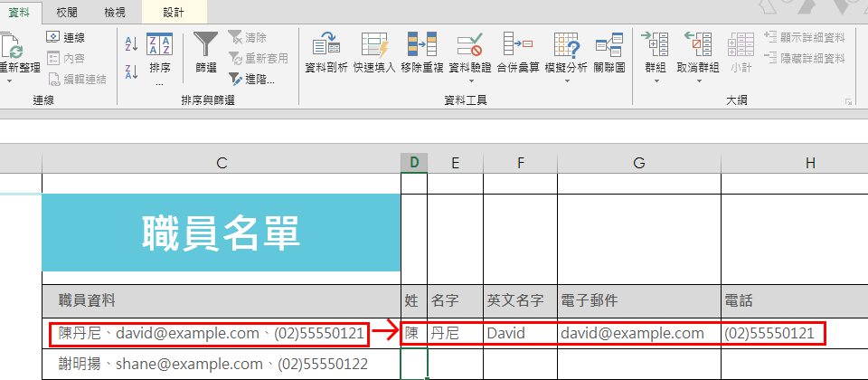Click the Relationships (關聯圖) icon

(x=609, y=45)
